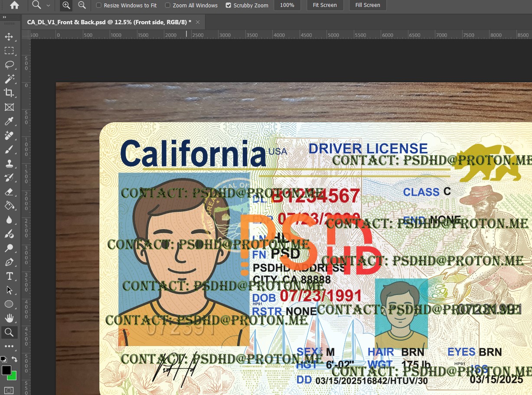Disable Scrubby Zoom

pos(228,5)
